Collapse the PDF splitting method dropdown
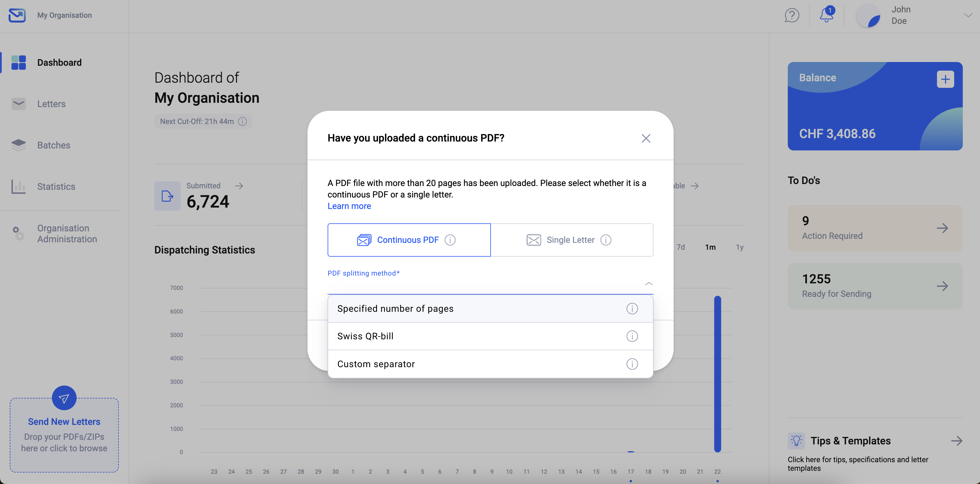Viewport: 980px width, 484px height. pos(649,284)
